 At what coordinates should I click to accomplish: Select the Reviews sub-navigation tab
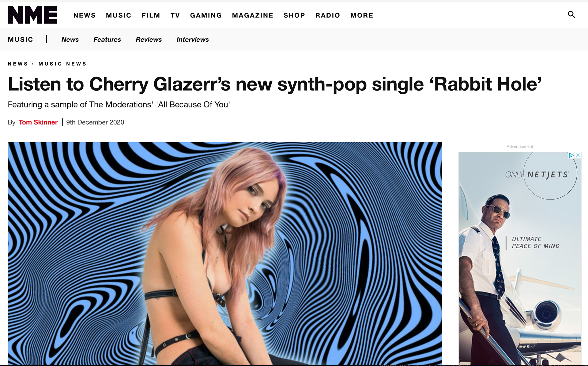point(149,39)
